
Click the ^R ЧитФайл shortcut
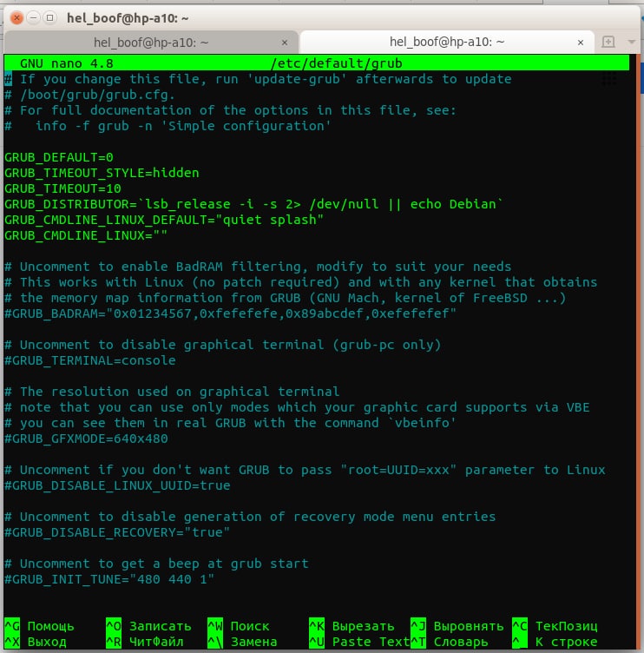[x=145, y=642]
